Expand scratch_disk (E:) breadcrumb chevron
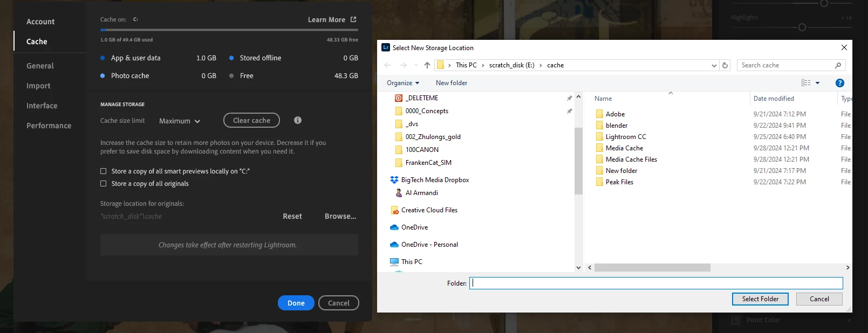This screenshot has width=868, height=333. tap(541, 65)
